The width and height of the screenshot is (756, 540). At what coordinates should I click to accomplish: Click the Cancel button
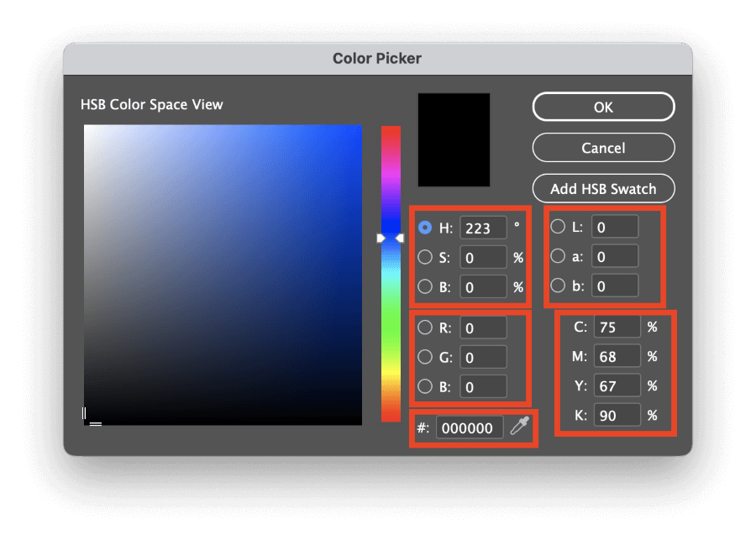pyautogui.click(x=603, y=148)
